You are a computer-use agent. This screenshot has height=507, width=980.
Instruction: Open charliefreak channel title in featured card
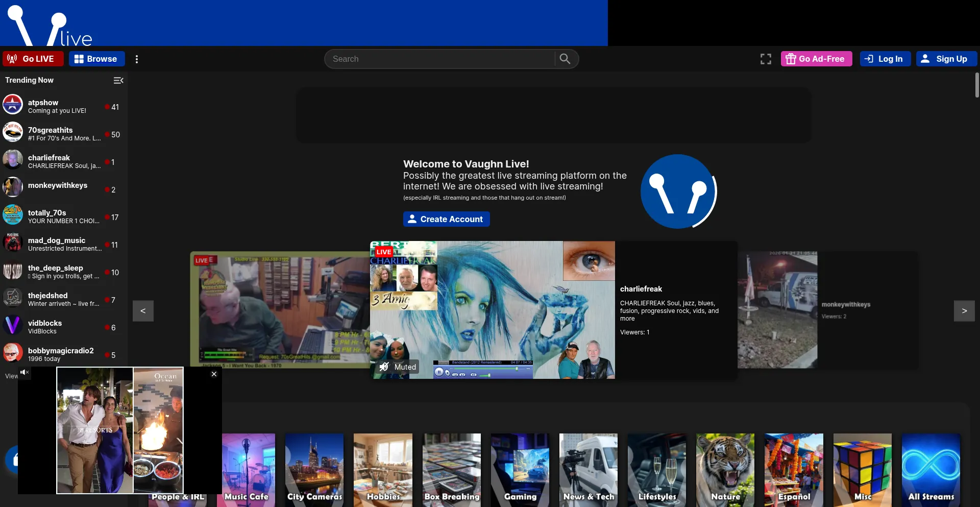point(641,289)
